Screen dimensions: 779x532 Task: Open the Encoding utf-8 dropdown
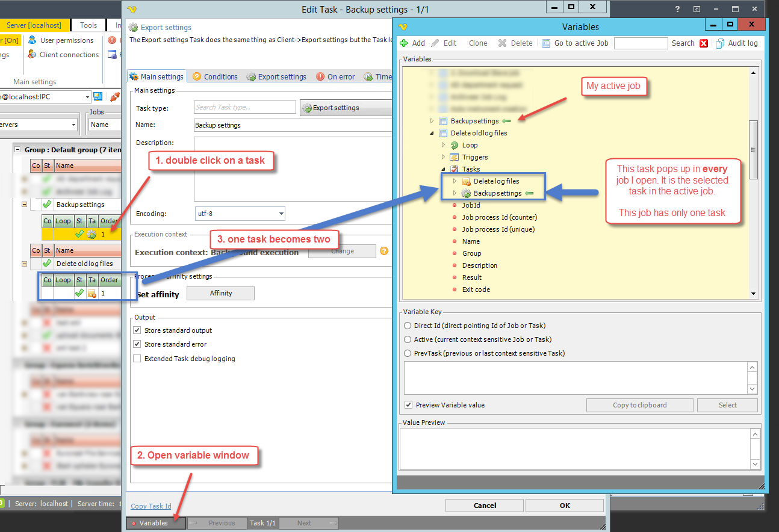tap(281, 214)
